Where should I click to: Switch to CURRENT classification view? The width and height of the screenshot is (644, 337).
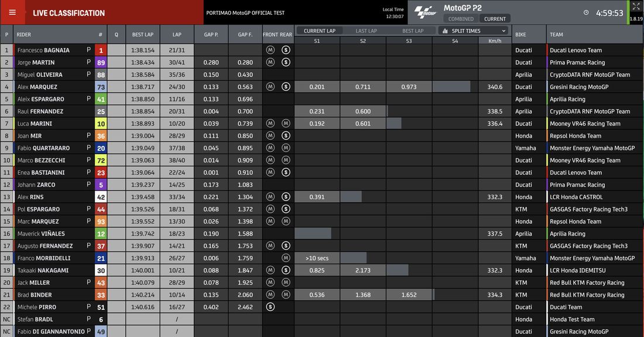pos(495,19)
